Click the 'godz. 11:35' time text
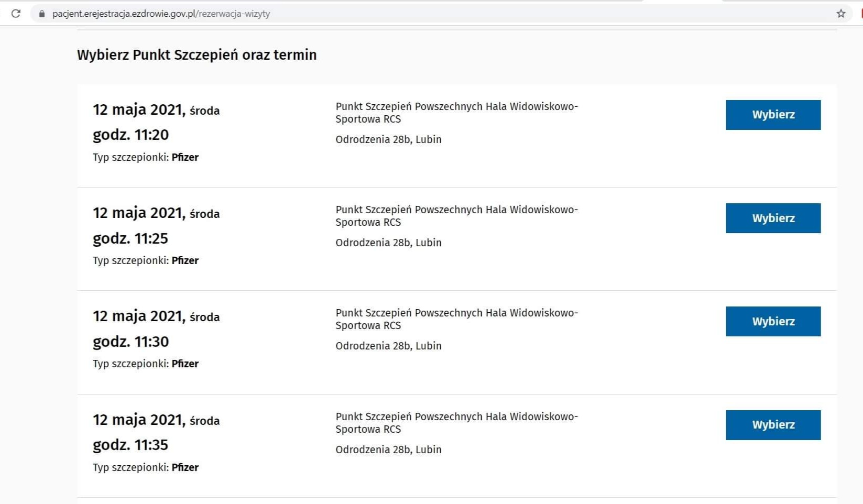This screenshot has width=863, height=504. pyautogui.click(x=130, y=445)
